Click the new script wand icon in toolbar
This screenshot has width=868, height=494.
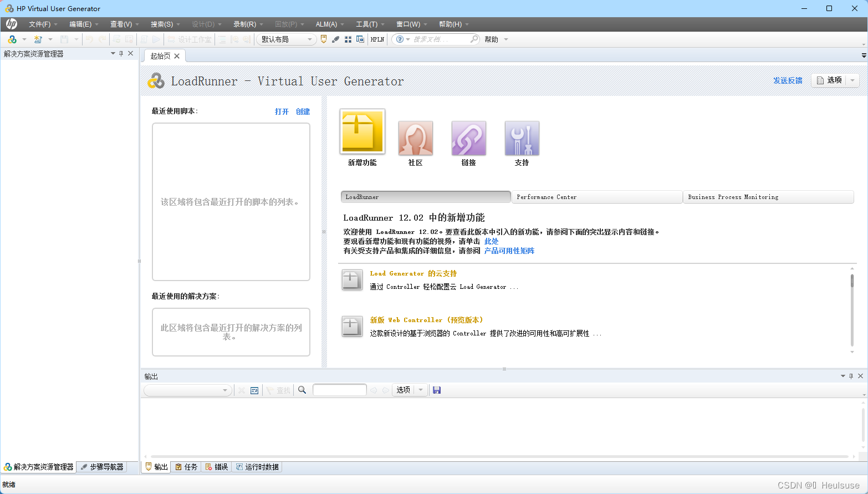38,39
